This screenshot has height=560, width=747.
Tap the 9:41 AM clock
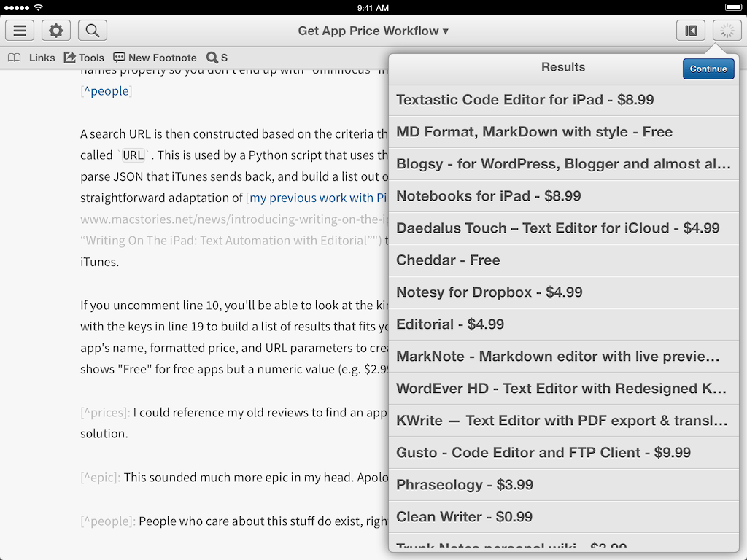(x=373, y=7)
